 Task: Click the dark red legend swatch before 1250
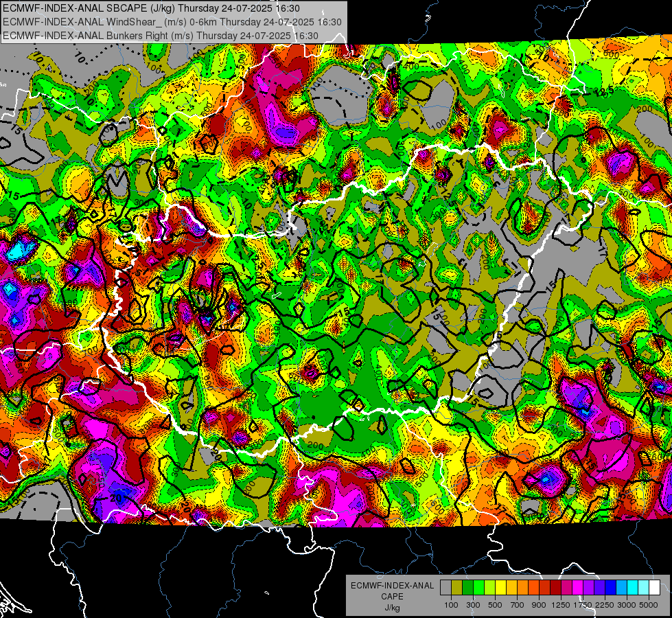coord(555,588)
